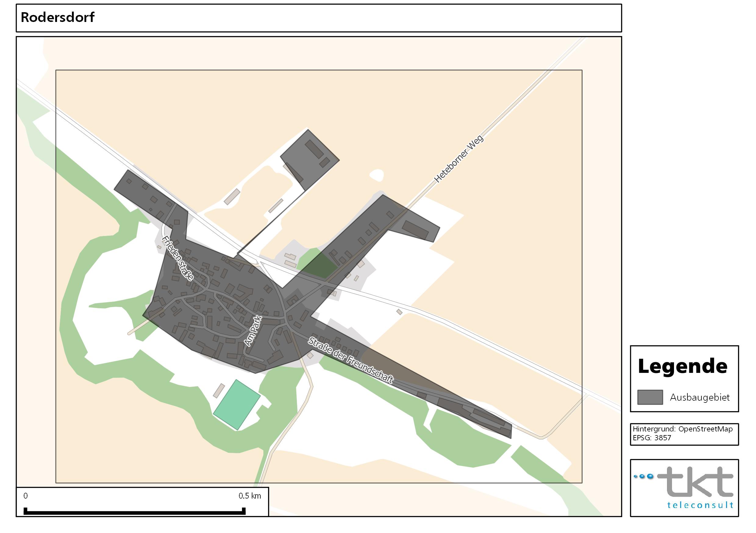Click the black scale bar
The height and width of the screenshot is (533, 756).
click(x=135, y=512)
